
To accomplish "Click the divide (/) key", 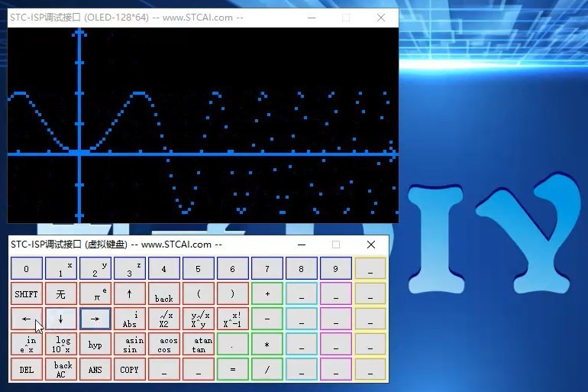I will click(267, 370).
